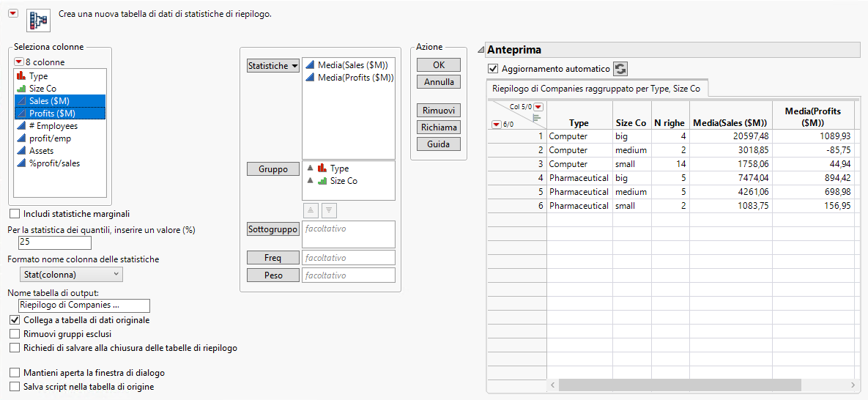Toggle 'Aggiornamento automatico' checkbox

493,70
